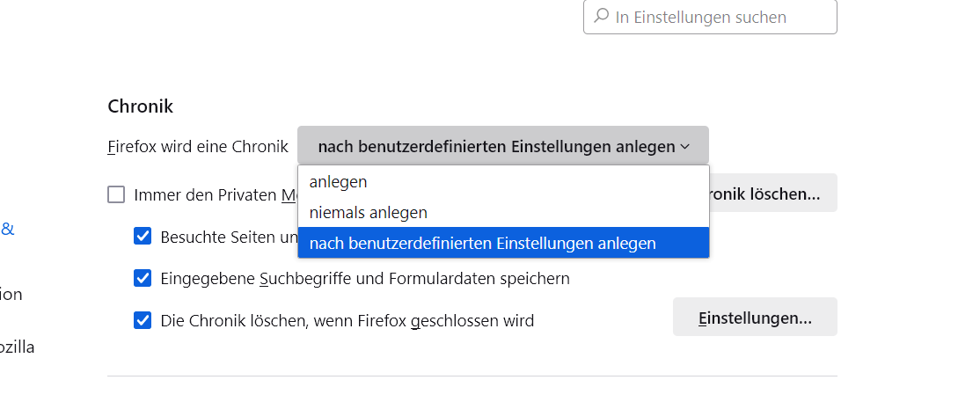Image resolution: width=980 pixels, height=402 pixels.
Task: Click the blue sidebar entry ending in '&'
Action: point(7,230)
